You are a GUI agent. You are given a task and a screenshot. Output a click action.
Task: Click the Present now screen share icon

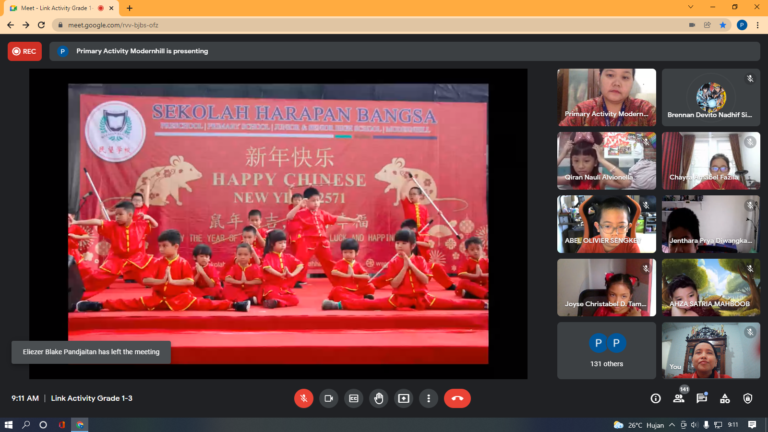(x=403, y=398)
